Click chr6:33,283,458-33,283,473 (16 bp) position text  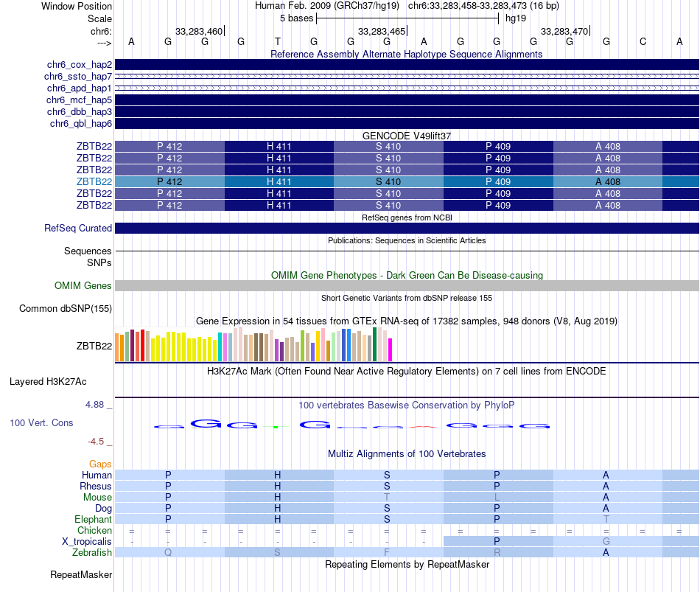483,6
